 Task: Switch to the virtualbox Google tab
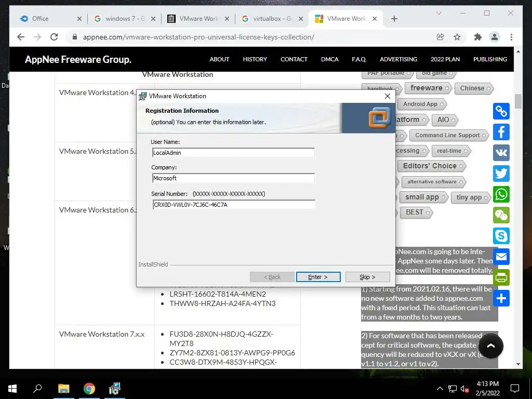coord(272,19)
